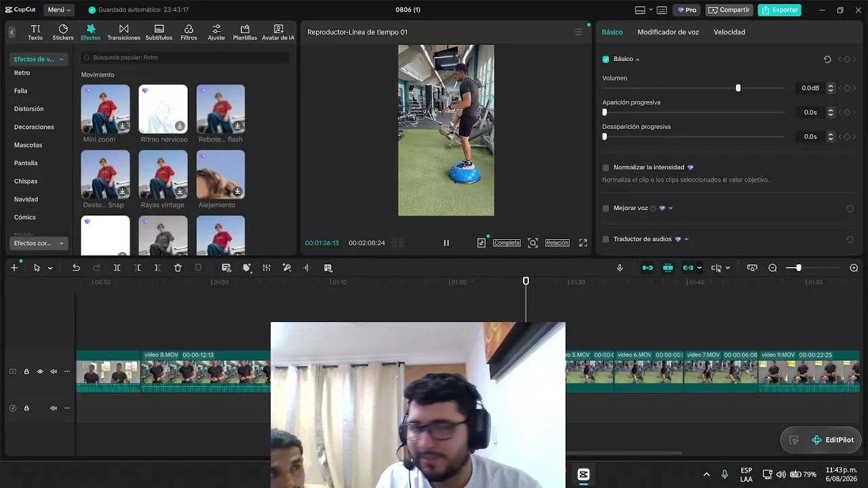The height and width of the screenshot is (488, 868).
Task: Open the Transiciones panel
Action: point(123,32)
